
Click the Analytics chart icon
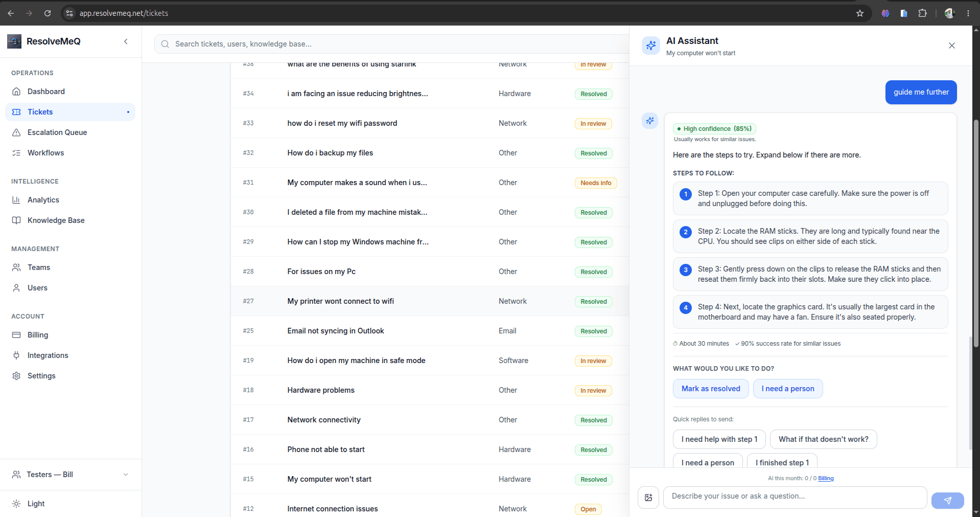pos(16,200)
